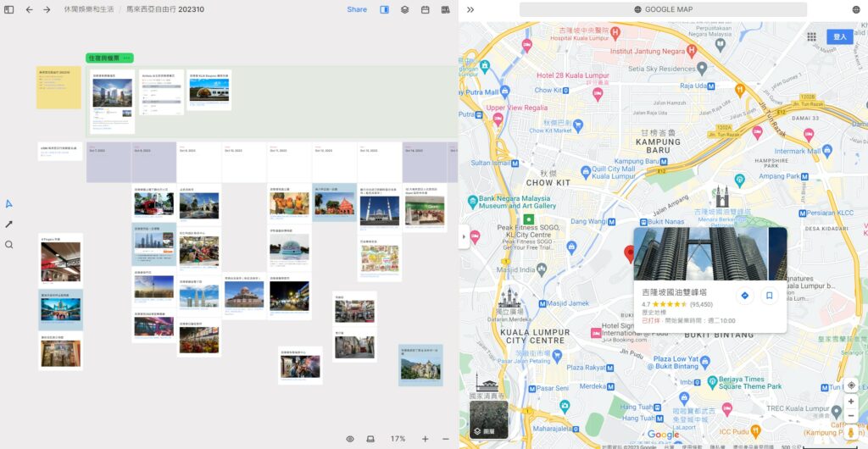Toggle the eye visibility icon in bottom bar

350,439
